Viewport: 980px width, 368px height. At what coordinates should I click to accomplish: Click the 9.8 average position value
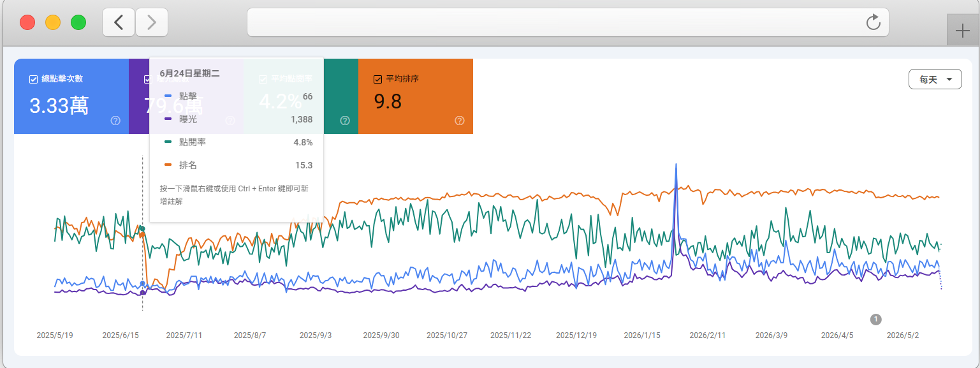[x=388, y=101]
